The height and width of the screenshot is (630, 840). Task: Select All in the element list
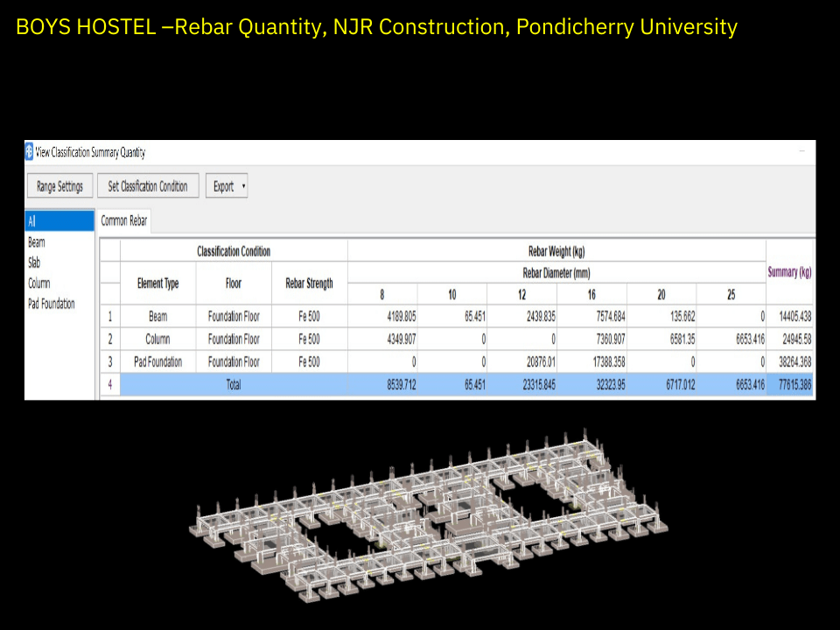tap(59, 220)
